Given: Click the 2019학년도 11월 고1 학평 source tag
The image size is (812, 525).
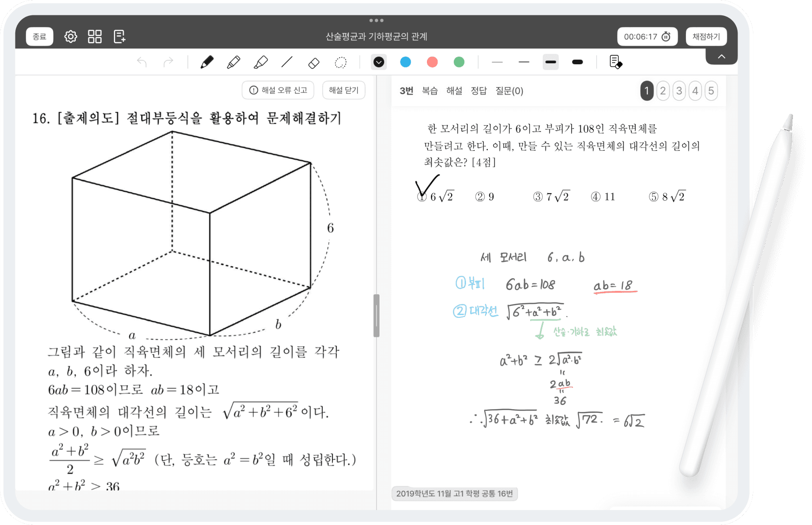Looking at the screenshot, I should click(454, 493).
